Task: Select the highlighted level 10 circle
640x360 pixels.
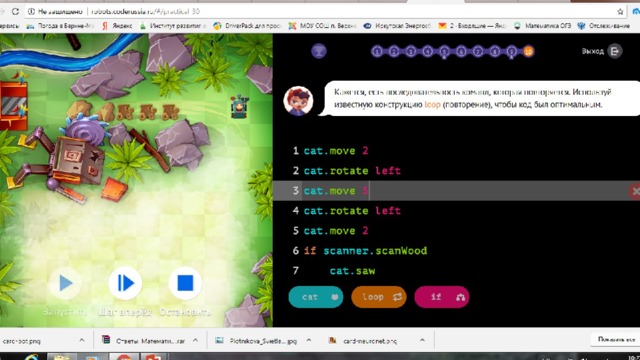Action: (528, 51)
